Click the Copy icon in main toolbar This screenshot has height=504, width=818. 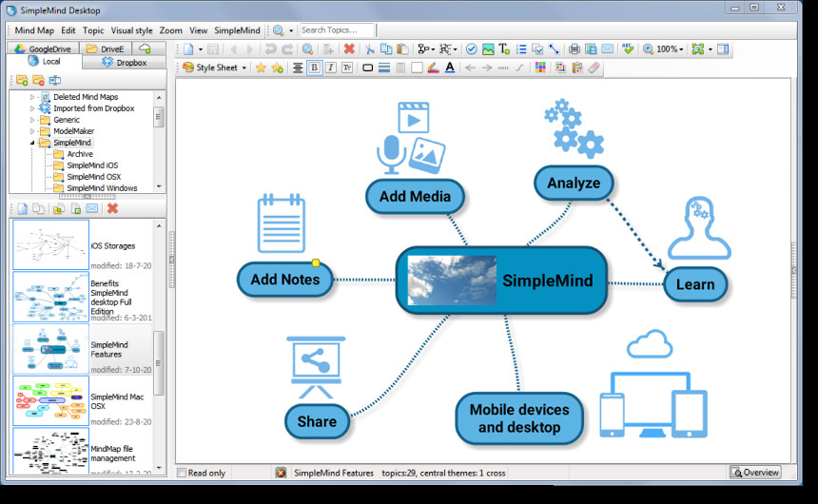386,49
